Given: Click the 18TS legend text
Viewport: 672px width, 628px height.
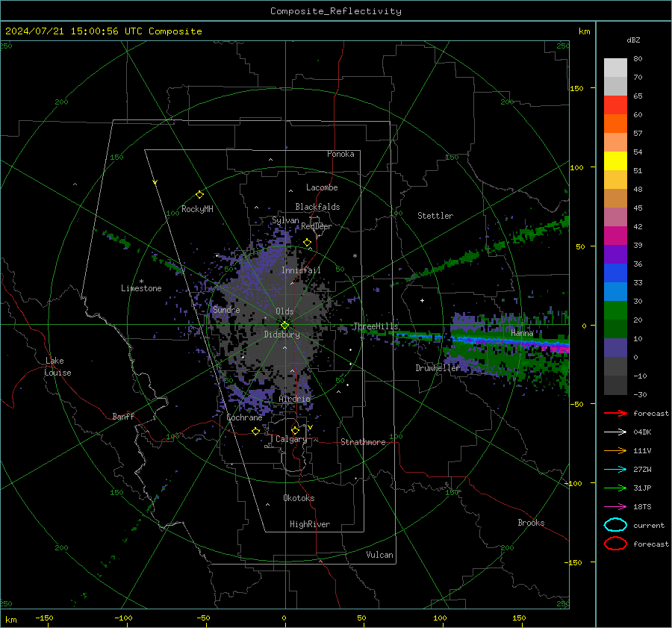Looking at the screenshot, I should (642, 507).
